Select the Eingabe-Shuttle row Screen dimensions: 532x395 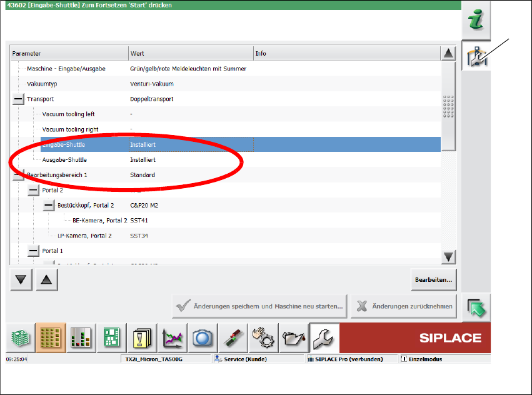[241, 144]
